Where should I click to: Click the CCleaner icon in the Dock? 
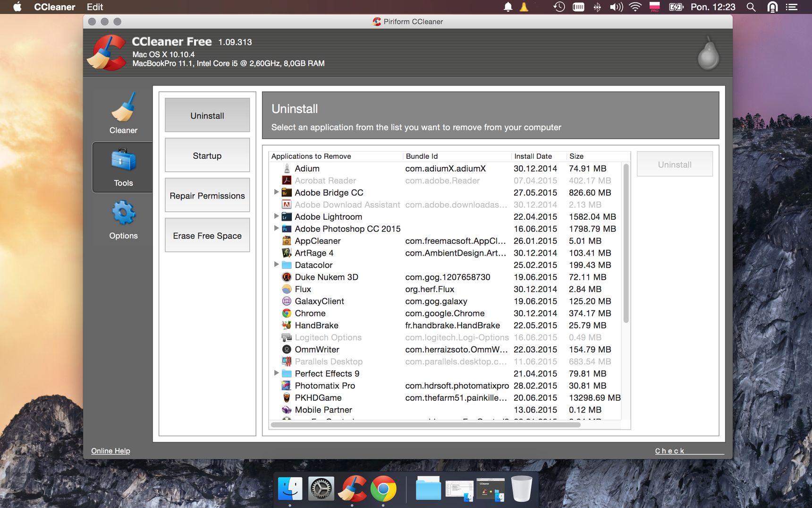[352, 489]
